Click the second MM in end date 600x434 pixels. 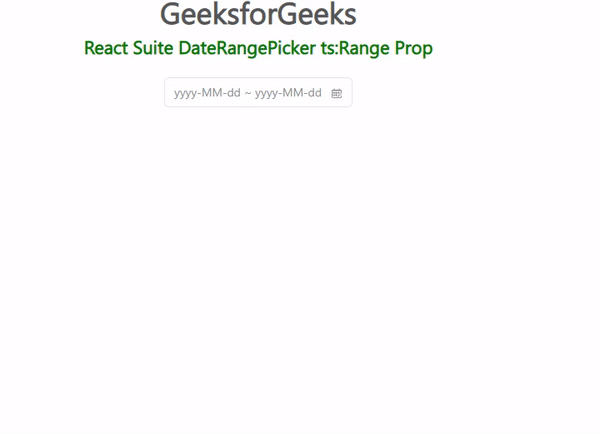[x=292, y=93]
